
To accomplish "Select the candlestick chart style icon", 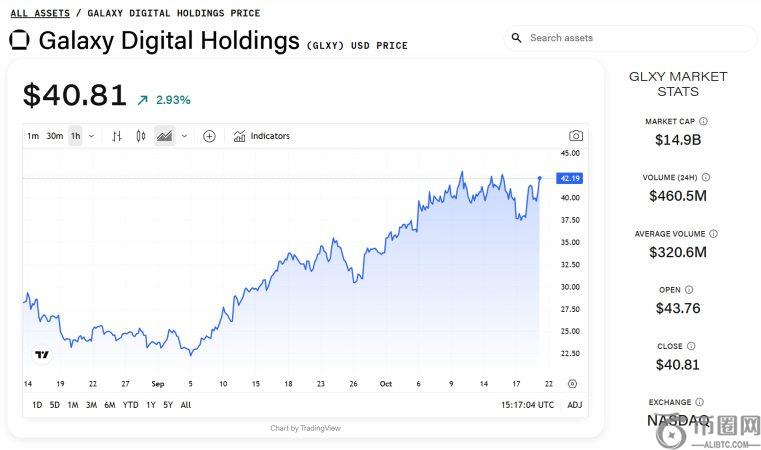I will (x=141, y=136).
